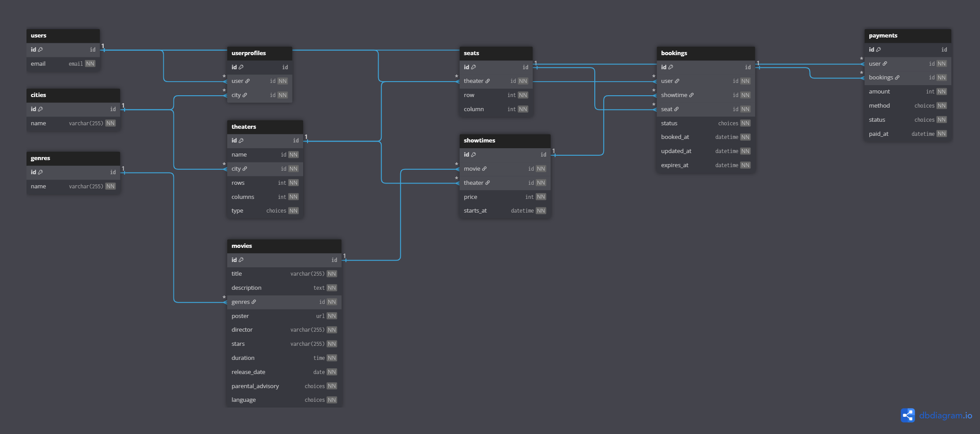Select the movies table header
Image resolution: width=980 pixels, height=434 pixels.
pos(284,246)
